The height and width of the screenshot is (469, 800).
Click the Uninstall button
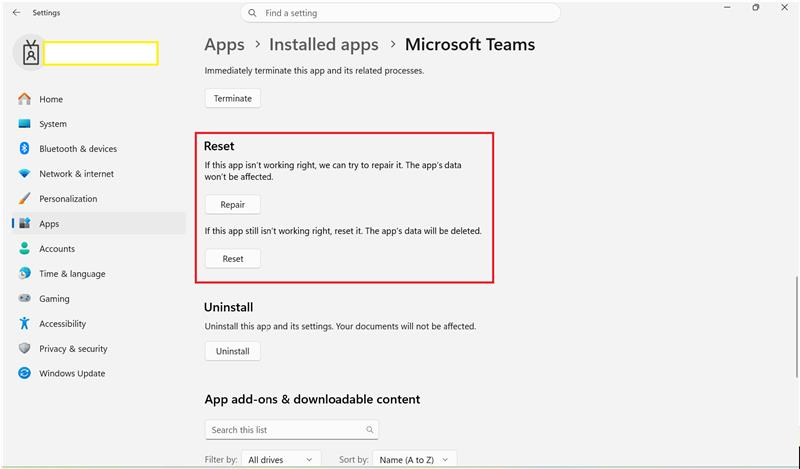[x=233, y=351]
